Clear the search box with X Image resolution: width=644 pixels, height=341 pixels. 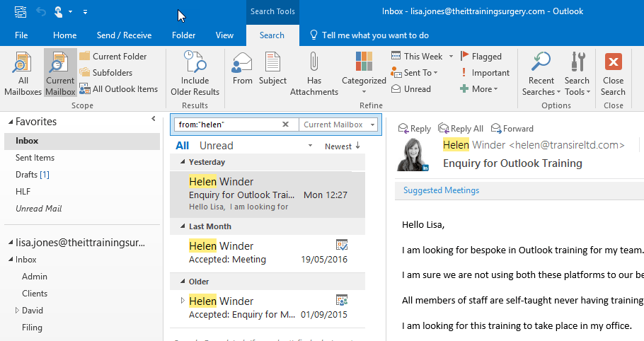tap(285, 124)
